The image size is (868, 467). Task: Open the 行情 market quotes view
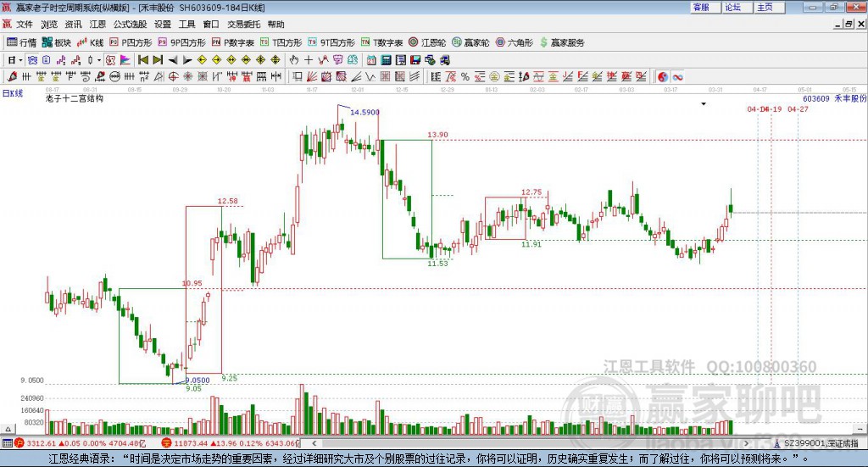(21, 42)
